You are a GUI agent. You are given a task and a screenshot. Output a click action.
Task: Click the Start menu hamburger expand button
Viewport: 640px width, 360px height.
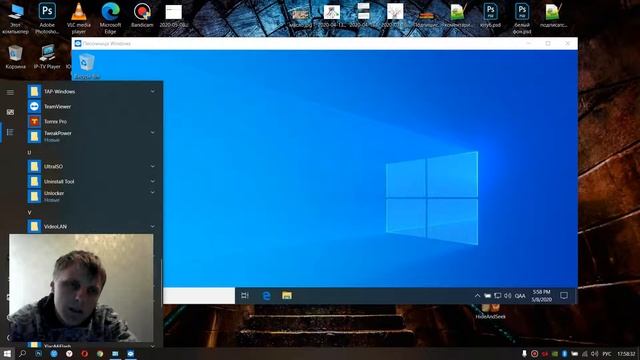point(10,93)
